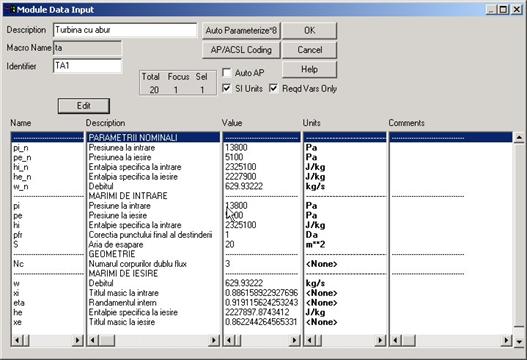This screenshot has width=527, height=360.
Task: Select value 5100 for pe_n
Action: pyautogui.click(x=234, y=157)
